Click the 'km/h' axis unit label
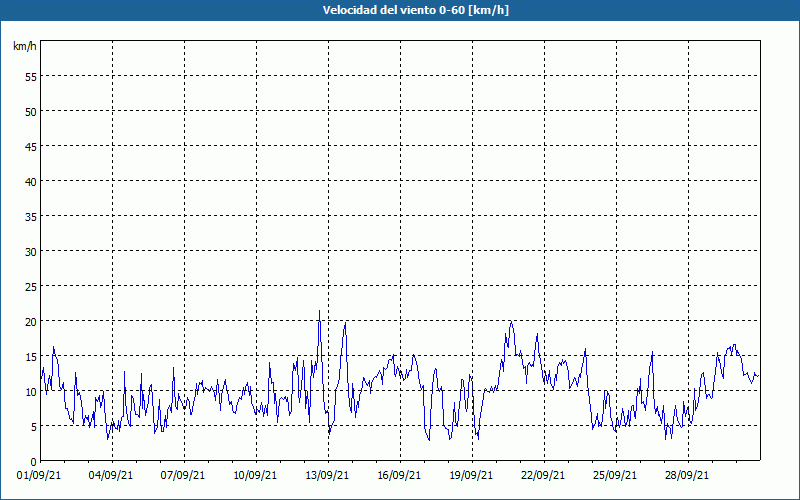 24,46
